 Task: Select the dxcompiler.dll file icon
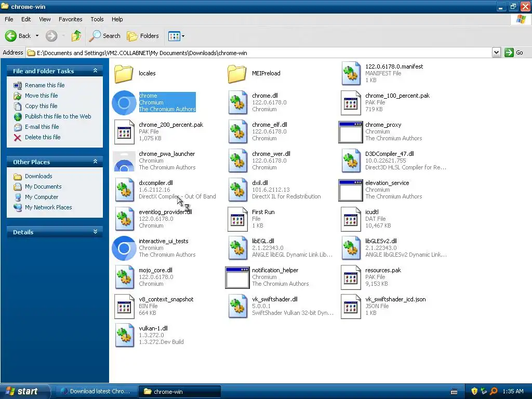click(124, 190)
